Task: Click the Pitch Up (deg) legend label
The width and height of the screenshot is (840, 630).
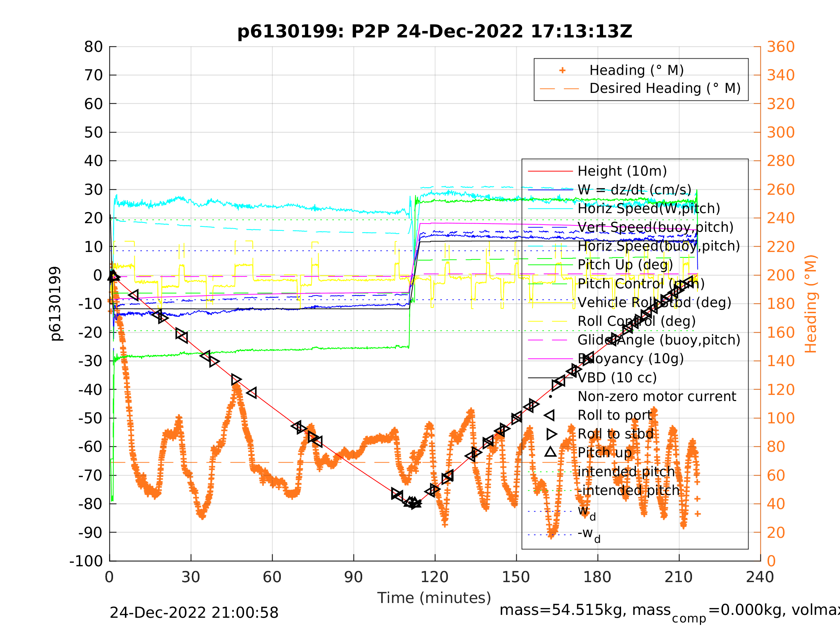Action: point(625,265)
